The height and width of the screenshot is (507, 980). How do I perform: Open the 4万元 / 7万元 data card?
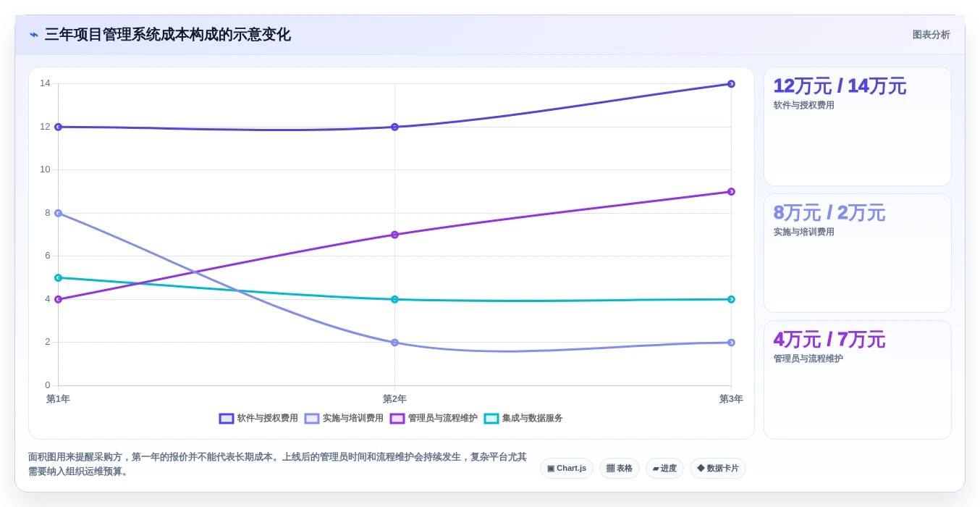[x=858, y=380]
